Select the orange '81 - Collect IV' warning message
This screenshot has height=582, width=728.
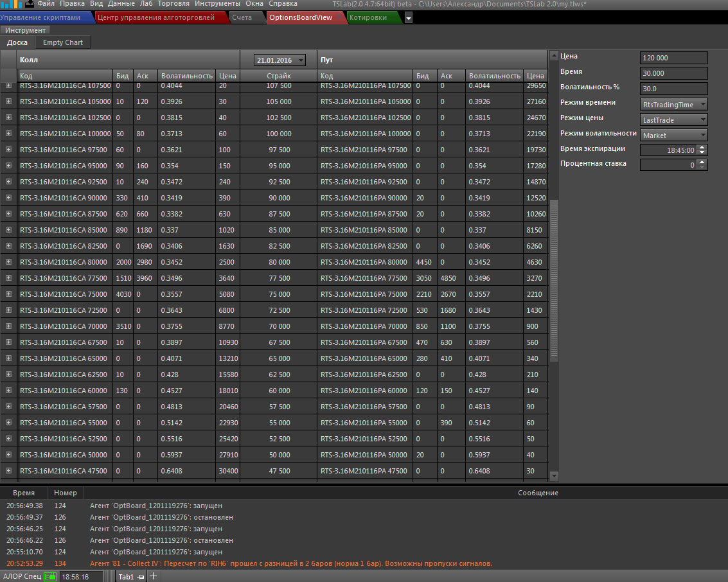point(291,563)
